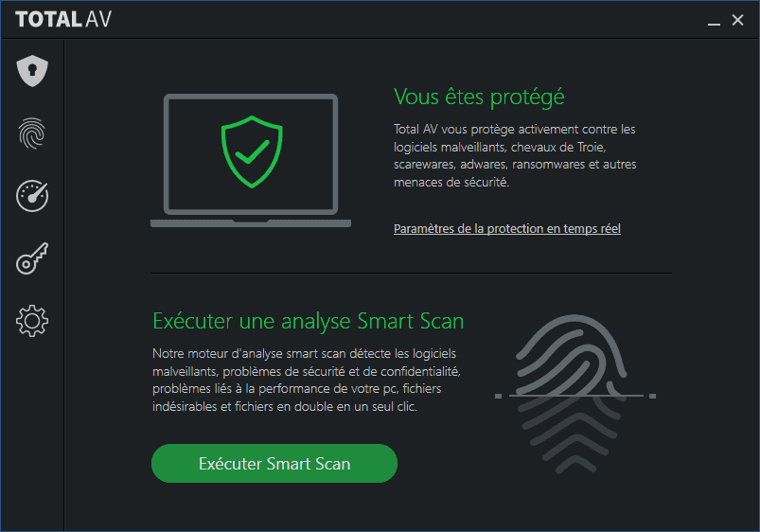
Task: Click right square handle of fingerprint scan line
Action: tap(652, 397)
